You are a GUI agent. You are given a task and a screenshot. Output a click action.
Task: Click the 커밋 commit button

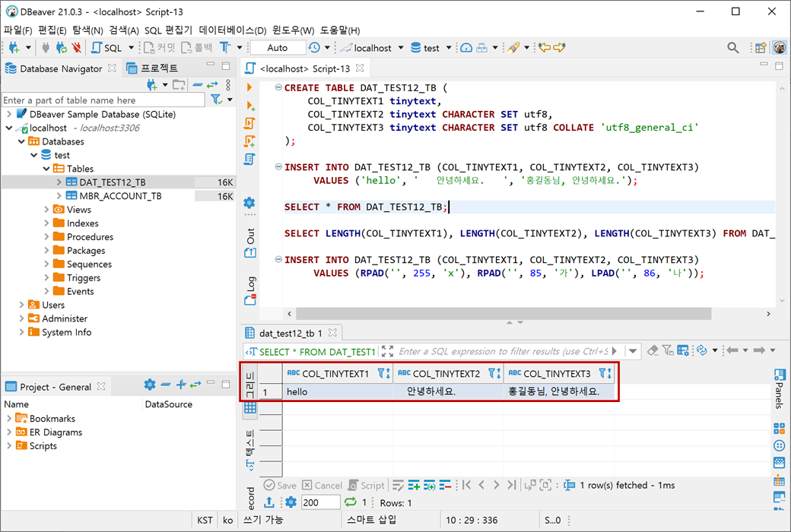[160, 48]
